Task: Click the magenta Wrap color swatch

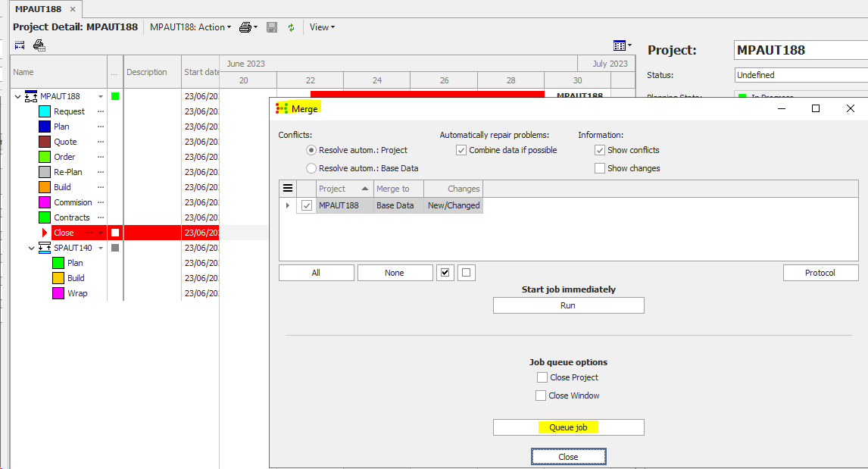Action: (58, 293)
